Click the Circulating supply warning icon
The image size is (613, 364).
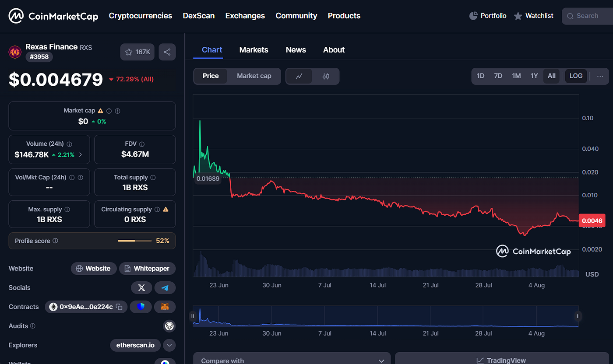[166, 210]
